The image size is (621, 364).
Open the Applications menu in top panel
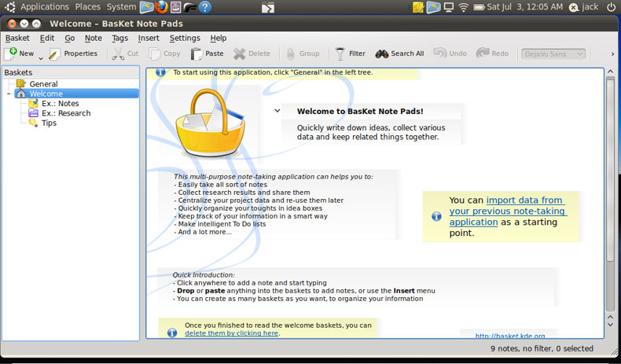(x=44, y=7)
